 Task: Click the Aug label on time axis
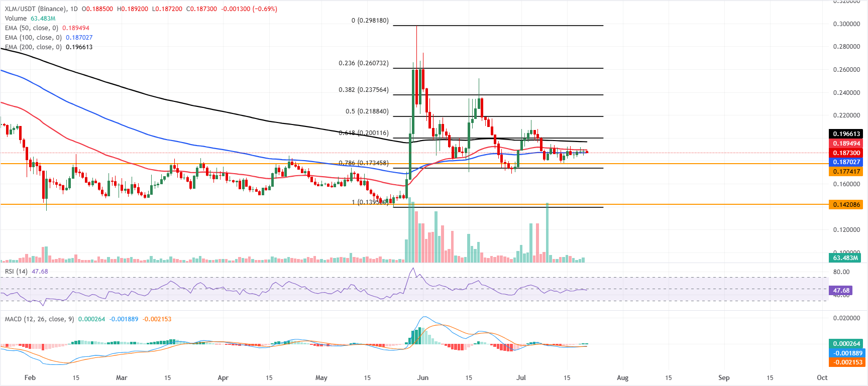tap(622, 378)
